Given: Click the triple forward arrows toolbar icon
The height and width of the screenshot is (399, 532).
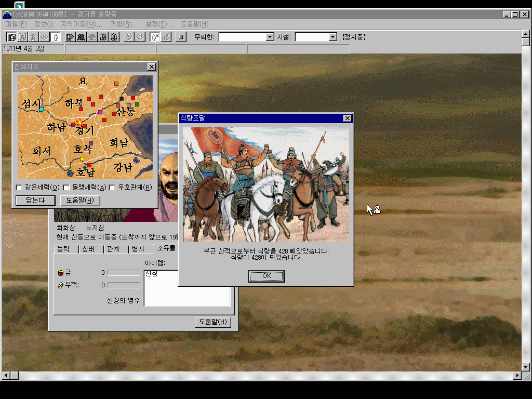Looking at the screenshot, I should pyautogui.click(x=70, y=37).
